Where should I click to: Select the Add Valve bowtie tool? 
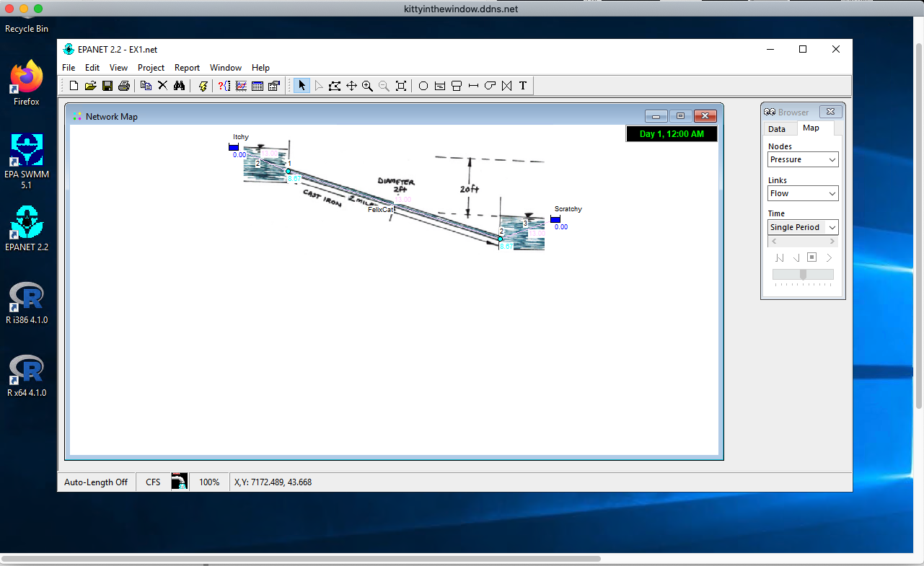(x=506, y=86)
